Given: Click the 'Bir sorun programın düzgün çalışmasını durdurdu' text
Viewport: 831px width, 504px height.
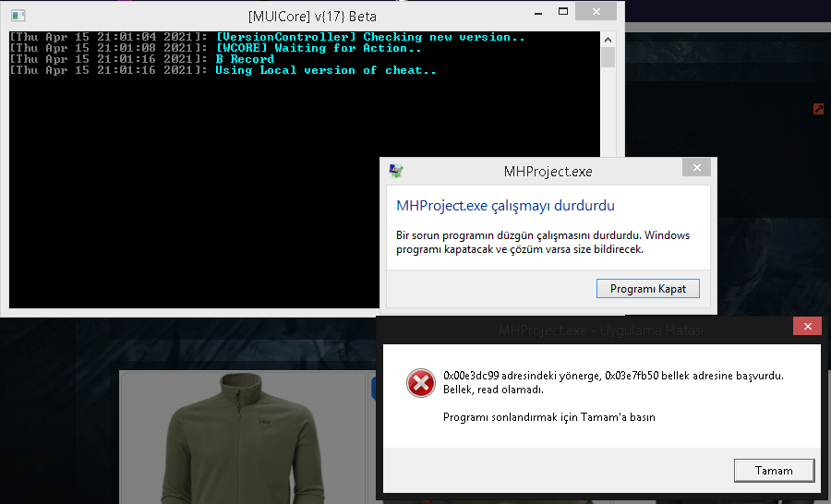Looking at the screenshot, I should [518, 235].
